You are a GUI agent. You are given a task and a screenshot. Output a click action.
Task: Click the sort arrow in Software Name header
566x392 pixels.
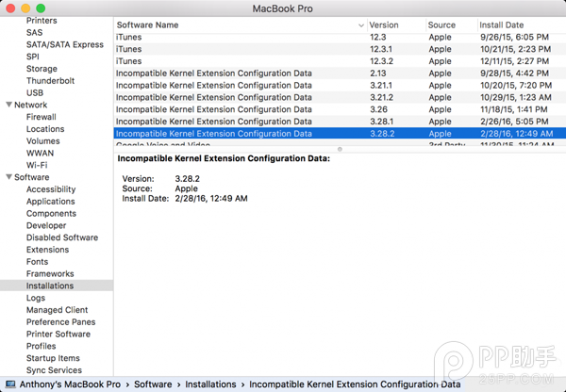pos(361,25)
